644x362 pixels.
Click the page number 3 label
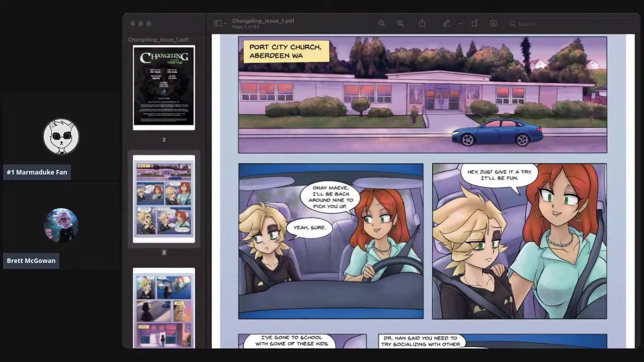(164, 252)
